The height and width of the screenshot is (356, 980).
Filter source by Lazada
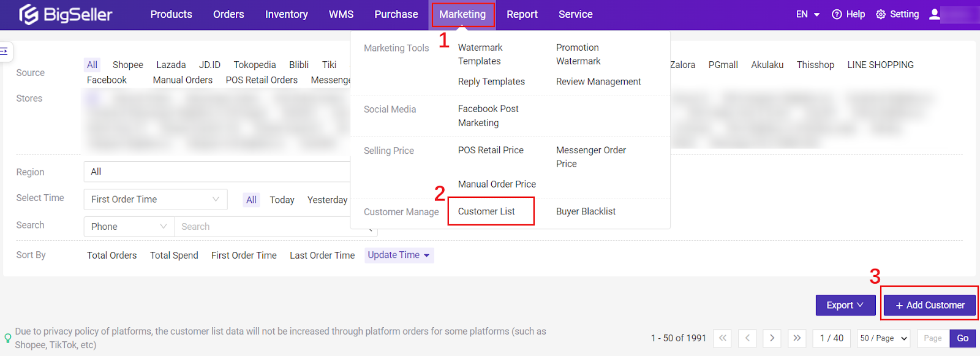click(x=171, y=65)
